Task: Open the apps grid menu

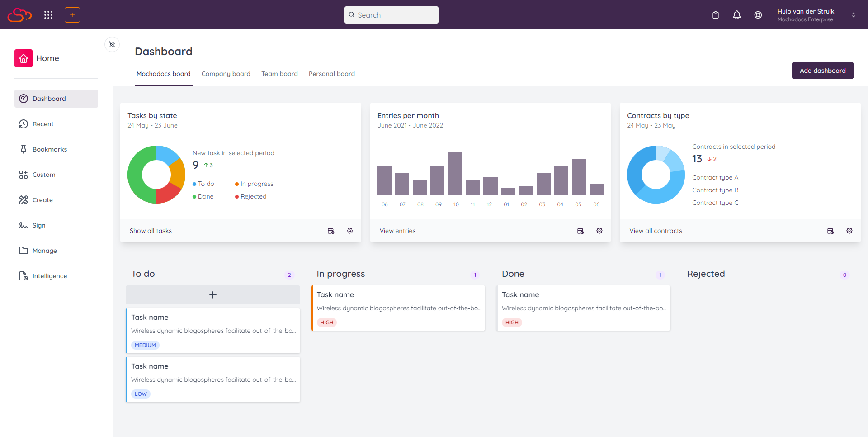Action: (48, 15)
